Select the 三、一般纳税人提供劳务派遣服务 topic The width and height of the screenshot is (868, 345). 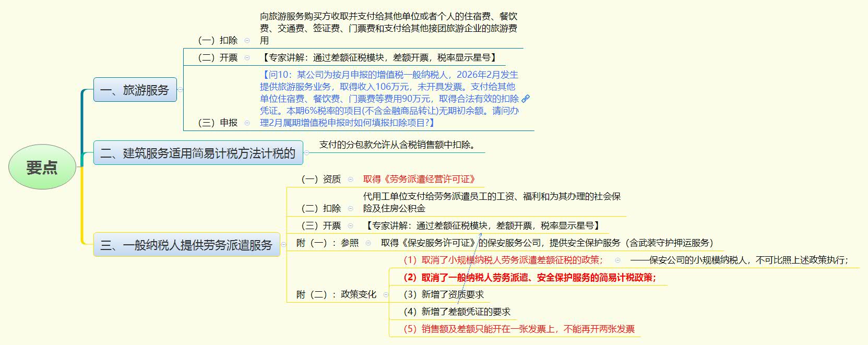pyautogui.click(x=186, y=244)
